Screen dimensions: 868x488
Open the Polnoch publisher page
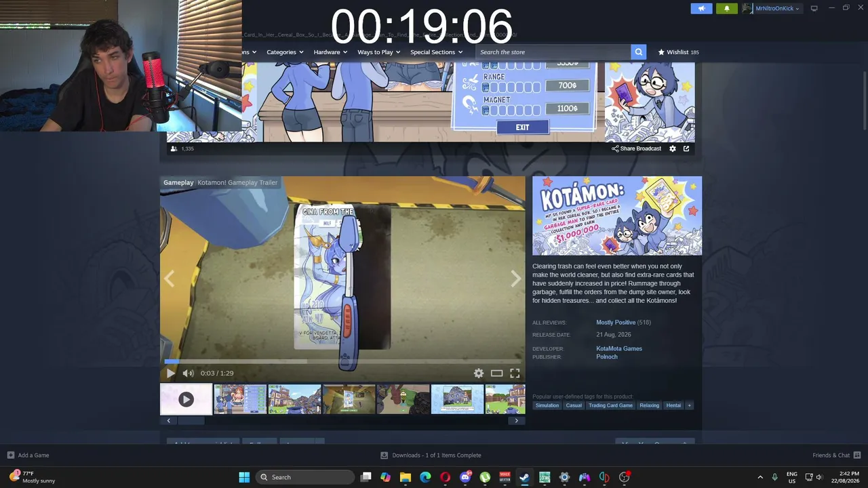tap(607, 357)
